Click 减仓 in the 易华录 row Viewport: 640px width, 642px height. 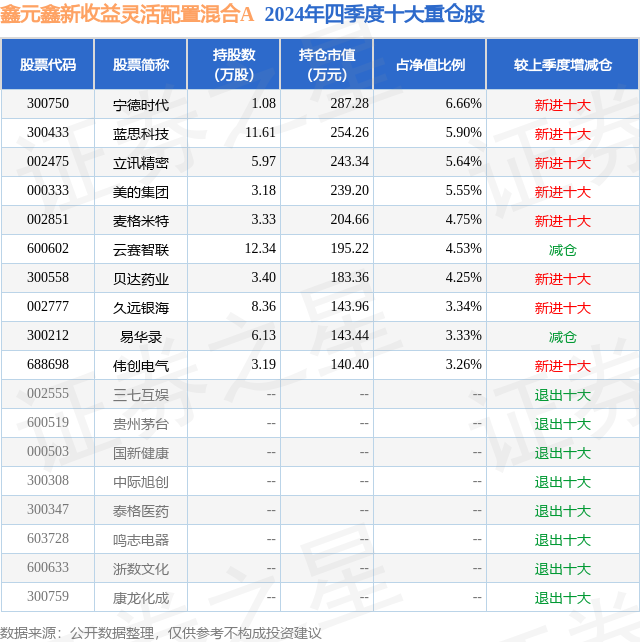[563, 337]
